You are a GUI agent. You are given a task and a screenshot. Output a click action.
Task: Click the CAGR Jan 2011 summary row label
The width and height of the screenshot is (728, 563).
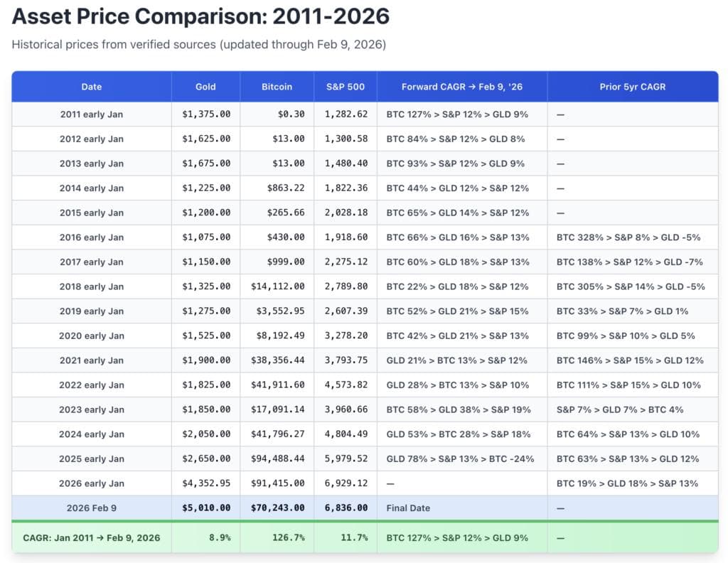click(92, 537)
